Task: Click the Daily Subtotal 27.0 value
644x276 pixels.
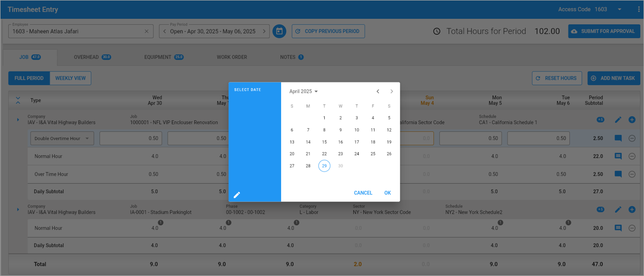Action: [x=598, y=192]
